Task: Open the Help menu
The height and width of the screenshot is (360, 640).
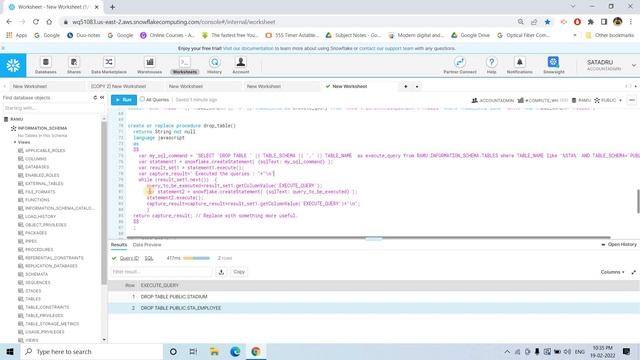Action: [491, 65]
